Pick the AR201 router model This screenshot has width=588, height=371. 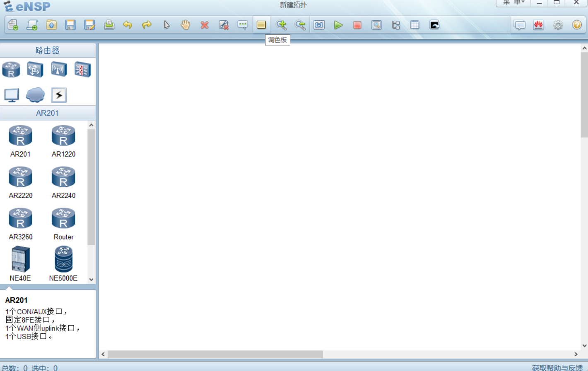click(20, 141)
